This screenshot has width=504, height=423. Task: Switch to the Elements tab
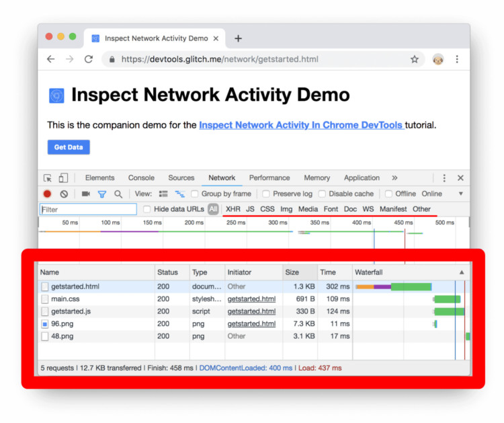pyautogui.click(x=99, y=178)
